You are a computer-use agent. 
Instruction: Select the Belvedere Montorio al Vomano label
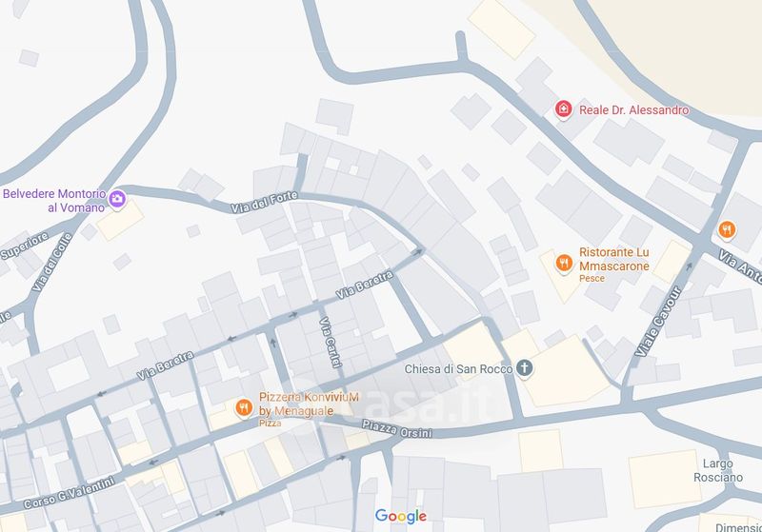[54, 201]
